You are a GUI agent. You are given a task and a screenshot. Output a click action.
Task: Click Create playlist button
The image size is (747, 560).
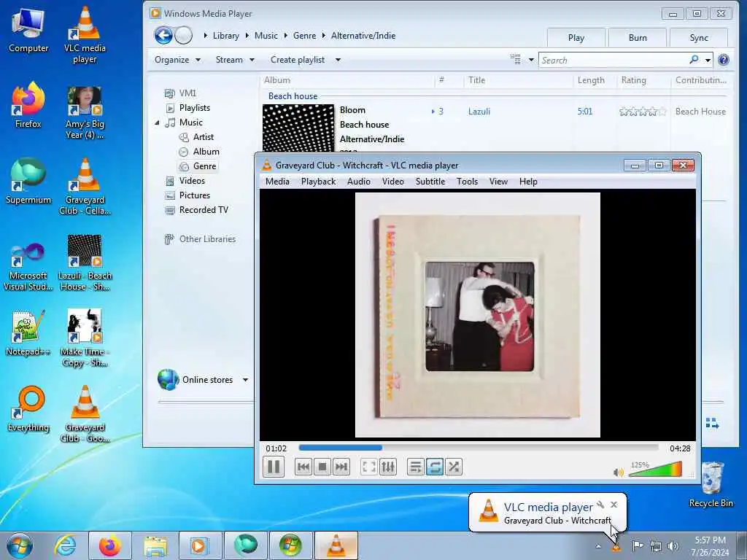(298, 60)
